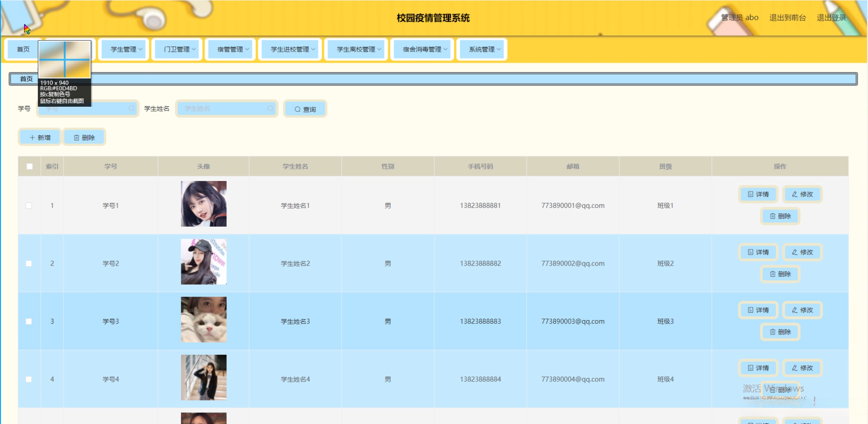Expand the 门卫管理 menu

point(177,49)
